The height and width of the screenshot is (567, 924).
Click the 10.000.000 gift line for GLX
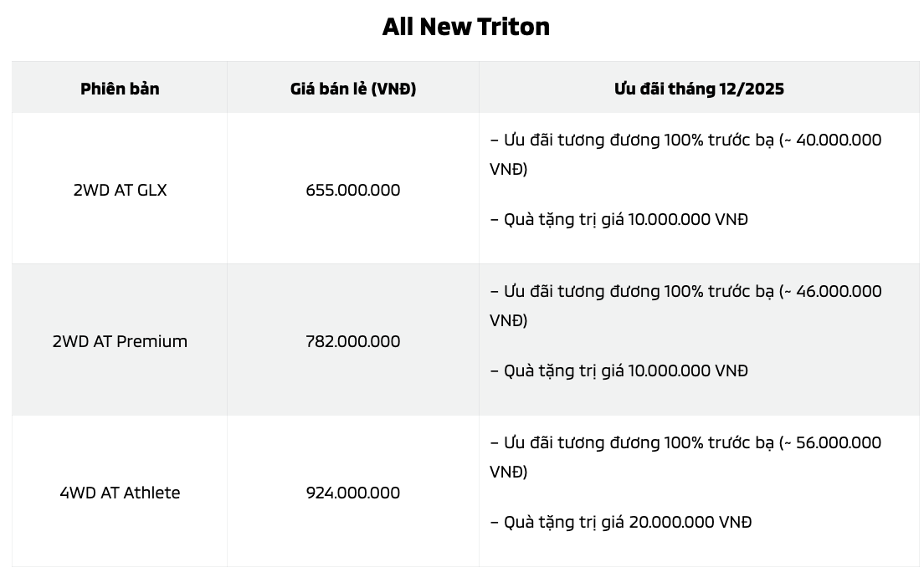click(x=619, y=219)
